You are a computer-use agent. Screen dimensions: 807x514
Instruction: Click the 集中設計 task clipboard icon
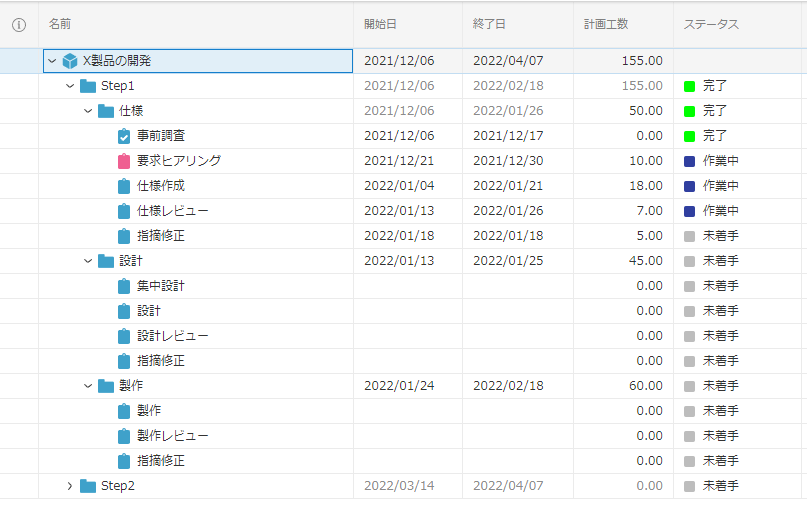124,286
